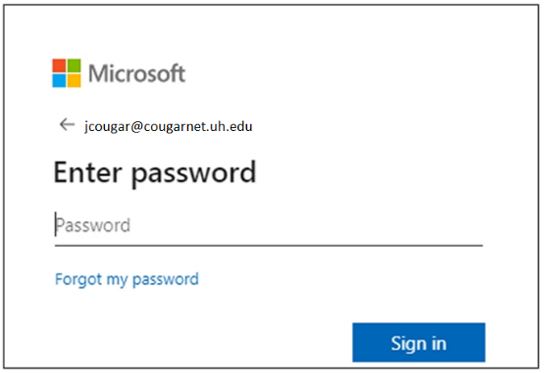Return to account entry via back arrow
Viewport: 545px width, 373px height.
click(x=67, y=124)
